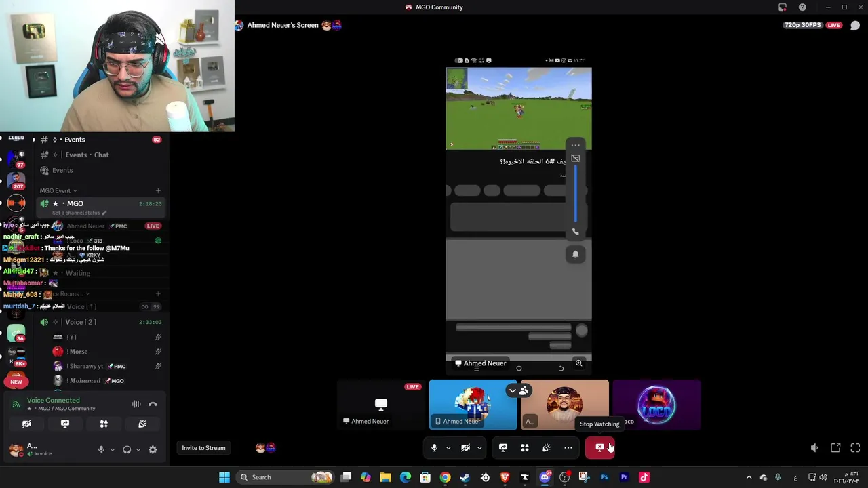Viewport: 868px width, 488px height.
Task: Open File Explorer from taskbar
Action: pos(385,477)
